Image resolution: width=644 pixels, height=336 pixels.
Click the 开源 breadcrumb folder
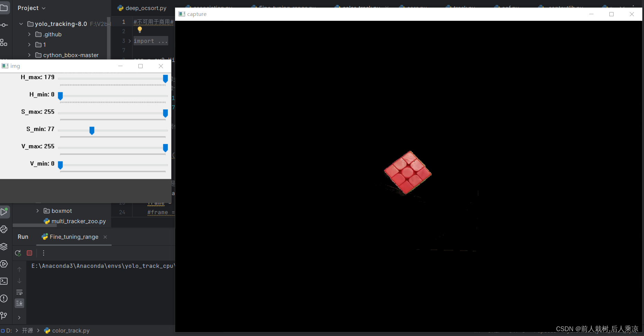pyautogui.click(x=27, y=330)
